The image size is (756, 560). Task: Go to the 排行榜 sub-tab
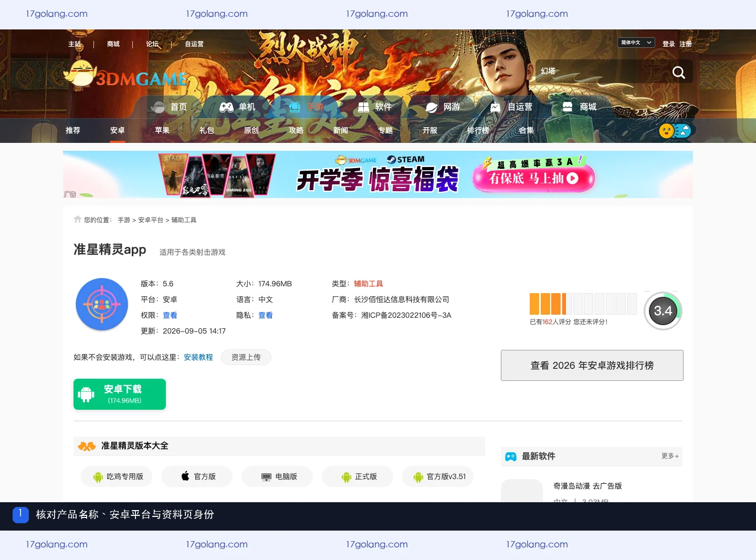[478, 130]
